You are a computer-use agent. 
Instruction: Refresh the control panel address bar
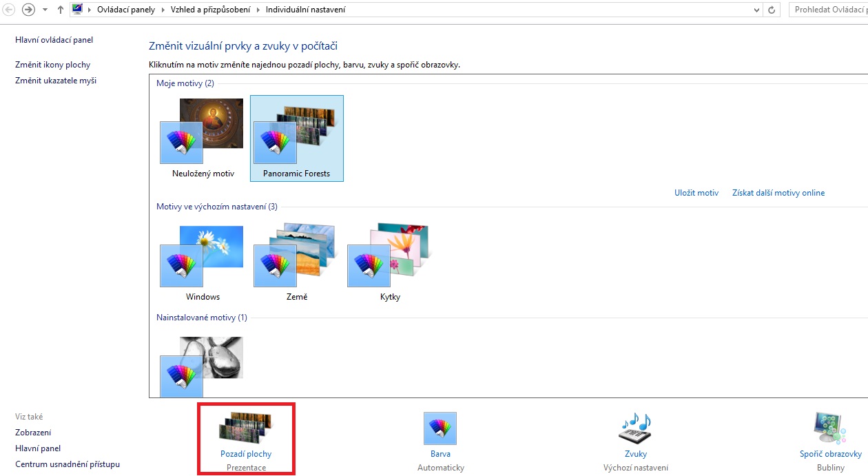click(772, 10)
